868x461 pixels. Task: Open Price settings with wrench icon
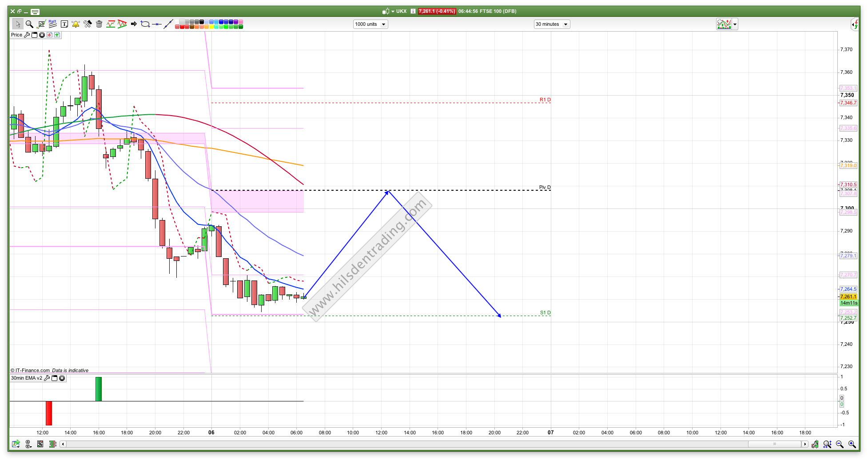click(27, 35)
